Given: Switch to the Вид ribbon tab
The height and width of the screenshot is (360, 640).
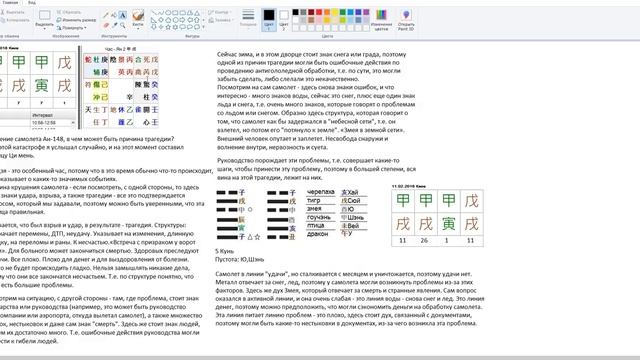Looking at the screenshot, I should tap(32, 2).
